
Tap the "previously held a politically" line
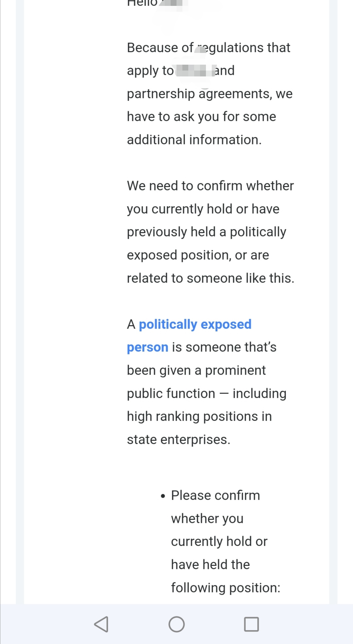pos(206,232)
